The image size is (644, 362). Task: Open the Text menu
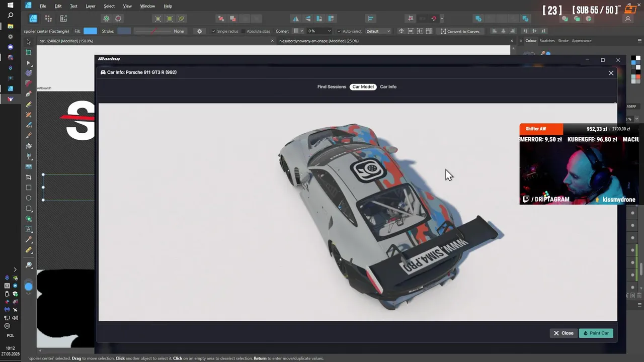(x=73, y=6)
